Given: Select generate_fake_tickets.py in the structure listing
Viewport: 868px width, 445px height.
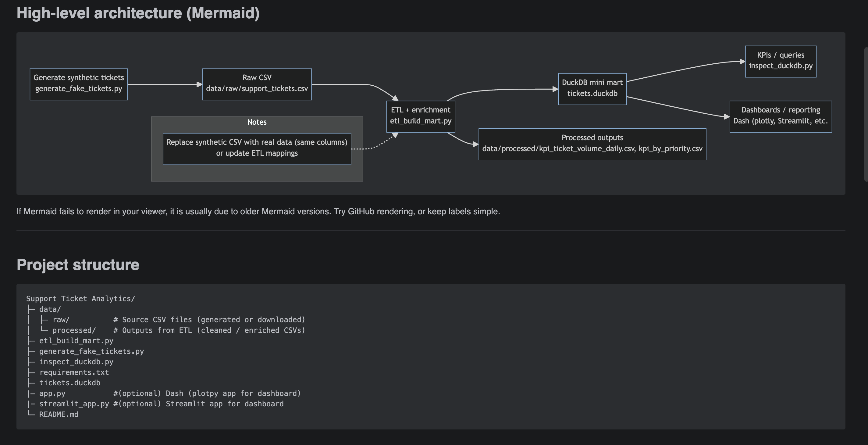Looking at the screenshot, I should click(x=92, y=351).
